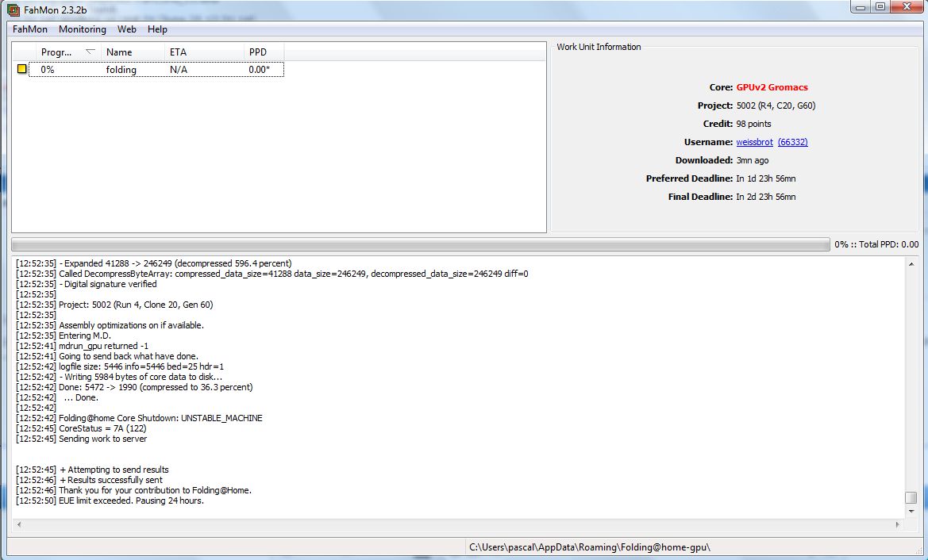Sort clients by PPD column header

click(x=264, y=52)
